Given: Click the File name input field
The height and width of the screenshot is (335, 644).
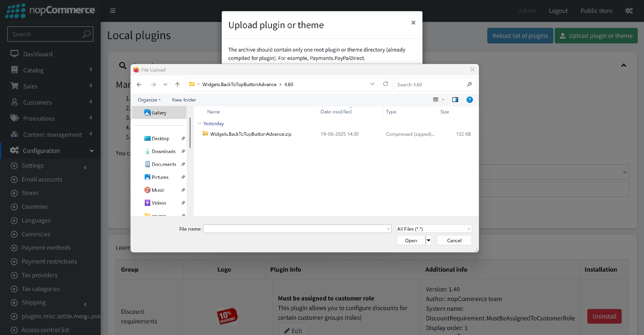Looking at the screenshot, I should (x=295, y=229).
